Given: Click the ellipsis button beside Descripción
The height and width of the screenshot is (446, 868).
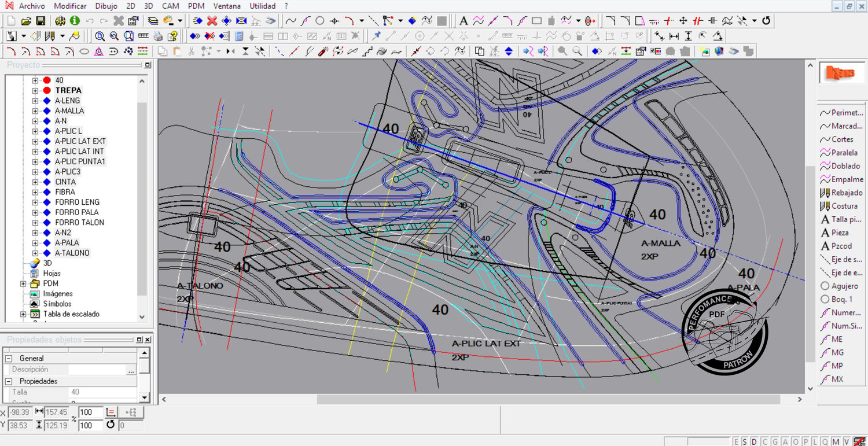Looking at the screenshot, I should pos(131,370).
